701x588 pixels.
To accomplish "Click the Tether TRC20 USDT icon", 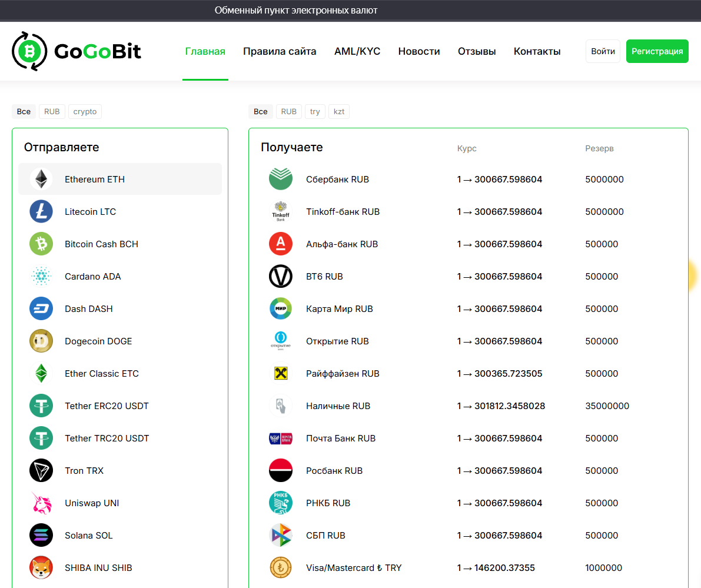I will tap(41, 438).
